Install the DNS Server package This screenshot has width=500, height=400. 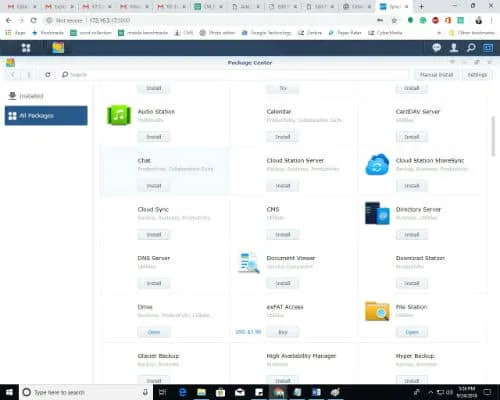tap(154, 283)
